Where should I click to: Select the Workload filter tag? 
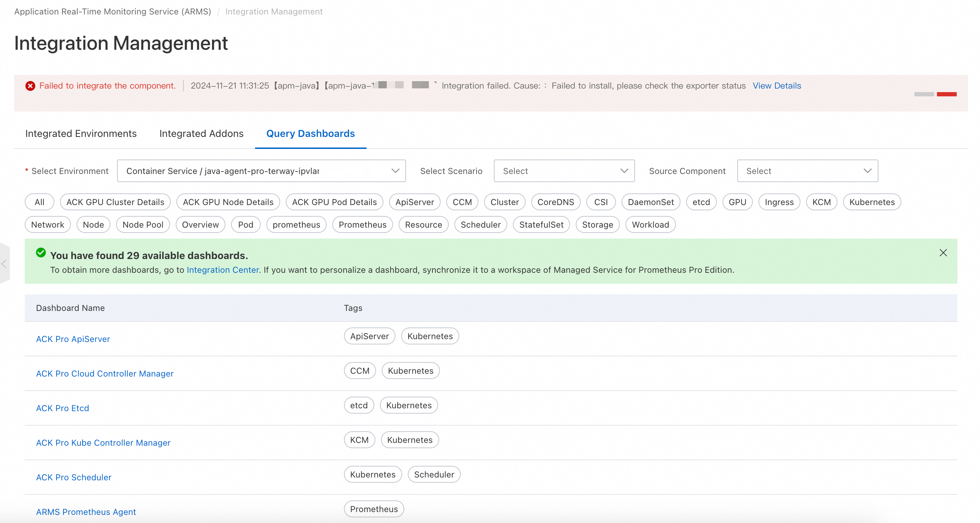point(650,224)
